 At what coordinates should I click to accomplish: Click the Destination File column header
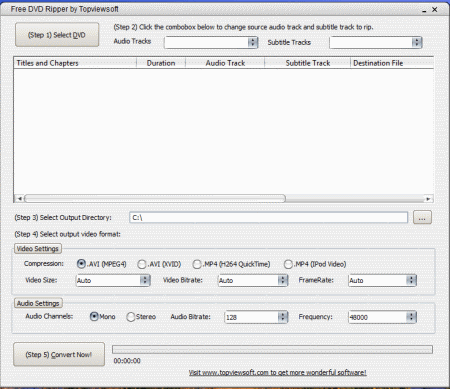click(x=392, y=63)
